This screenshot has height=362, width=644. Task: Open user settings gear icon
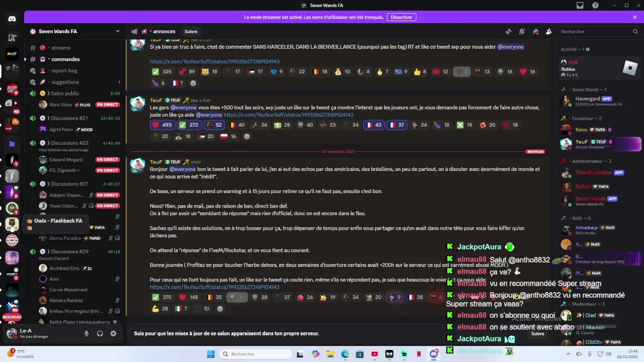tap(113, 333)
